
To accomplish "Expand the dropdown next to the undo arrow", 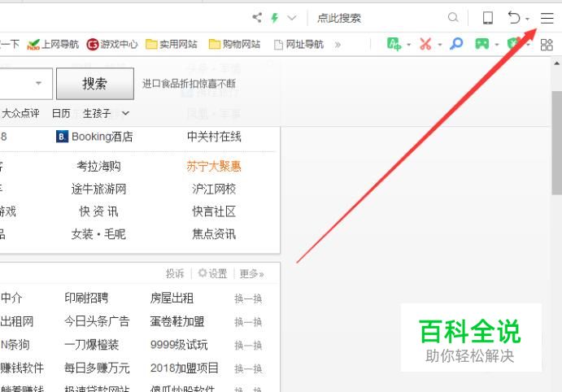I will [x=527, y=19].
